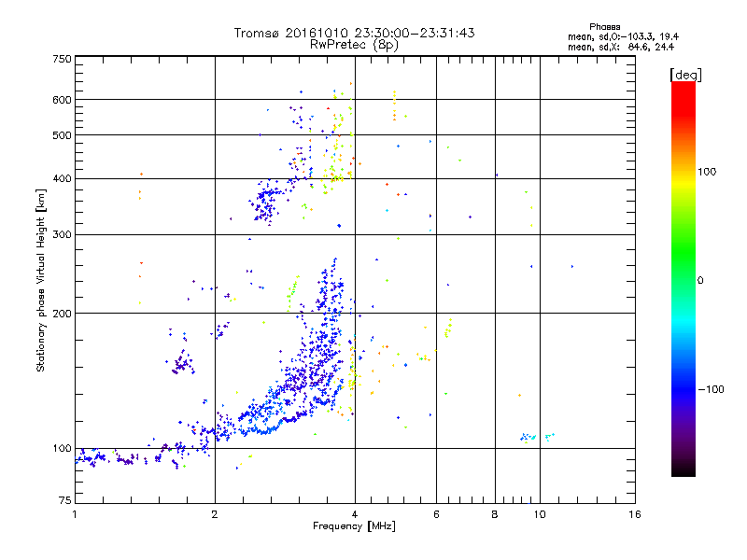747x560 pixels.
Task: Click the x-axis tick label "1"
Action: point(75,514)
